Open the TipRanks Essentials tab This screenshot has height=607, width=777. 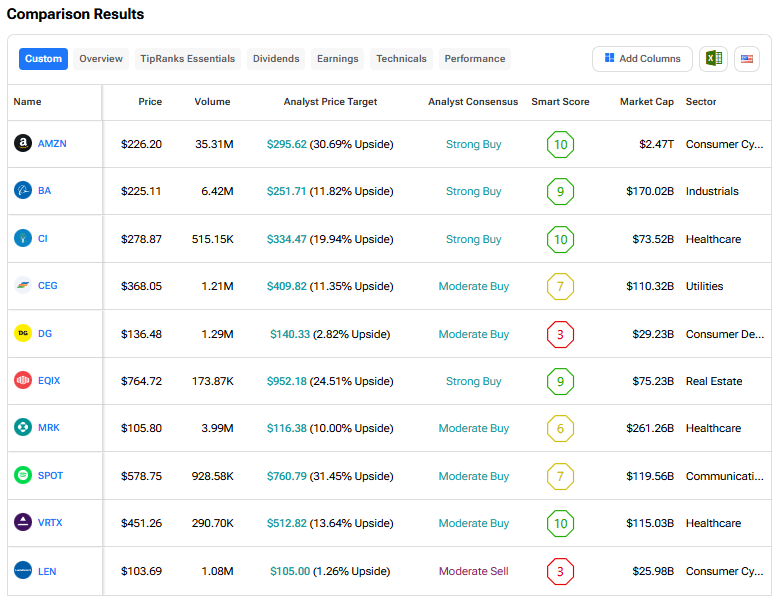[188, 59]
